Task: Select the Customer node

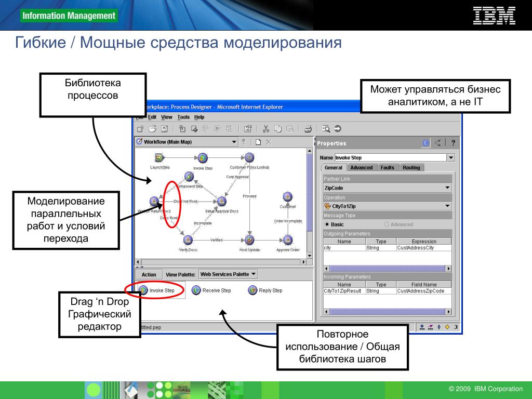Action: point(288,197)
